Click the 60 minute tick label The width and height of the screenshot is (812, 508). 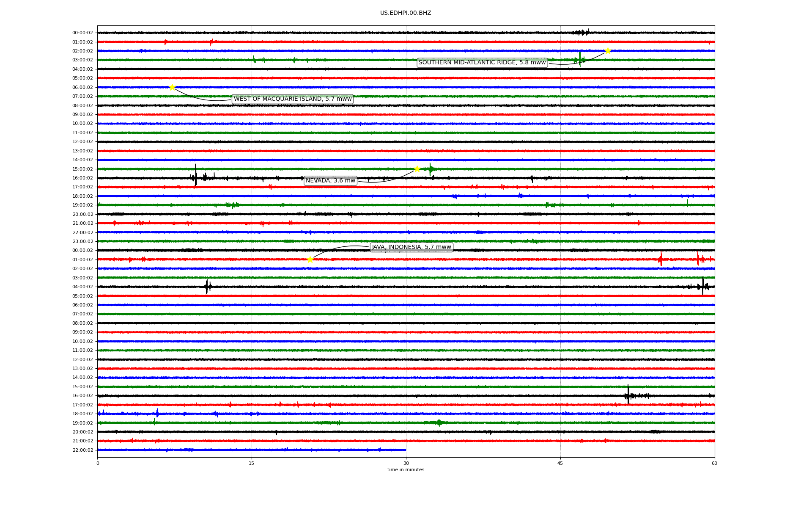714,463
